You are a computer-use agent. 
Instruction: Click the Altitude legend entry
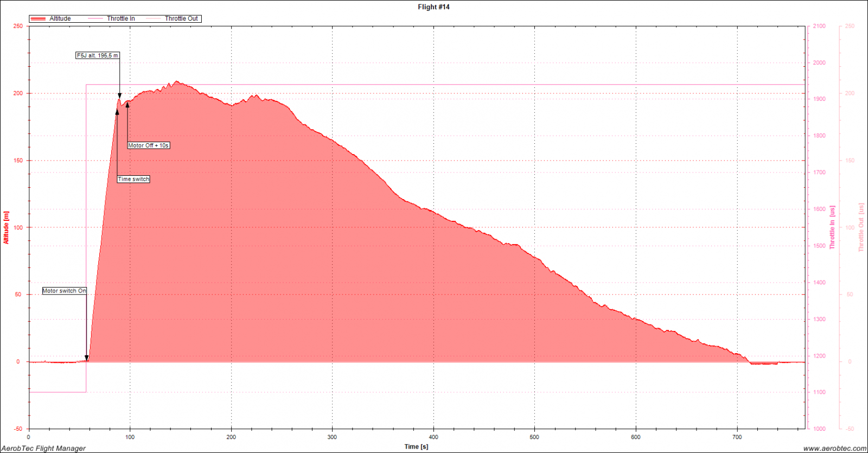click(50, 18)
